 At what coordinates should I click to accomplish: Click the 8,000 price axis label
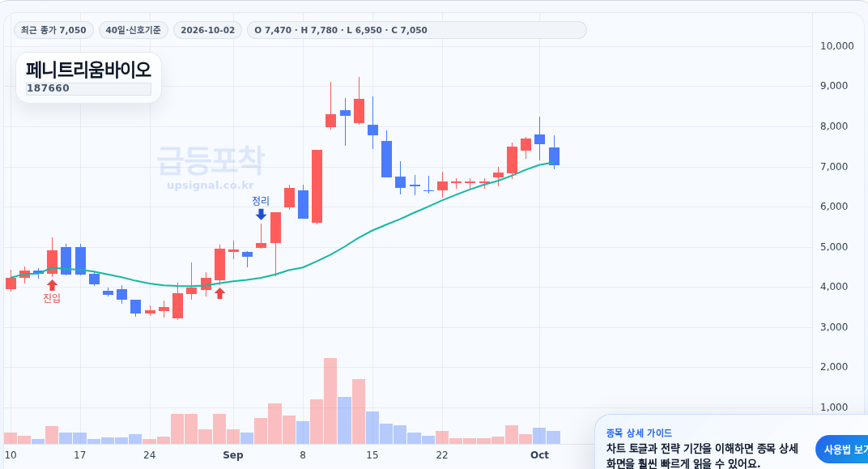point(834,126)
